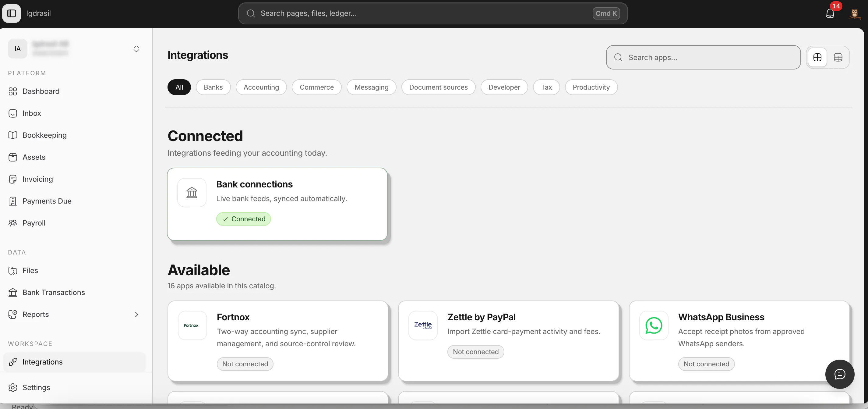The image size is (868, 409).
Task: Filter by Accounting category
Action: [x=261, y=87]
